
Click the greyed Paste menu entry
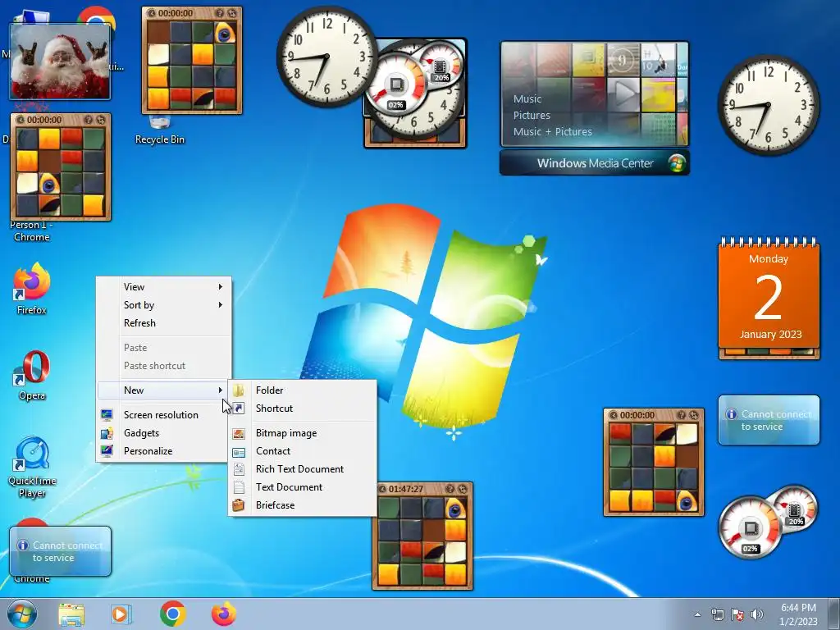point(164,347)
